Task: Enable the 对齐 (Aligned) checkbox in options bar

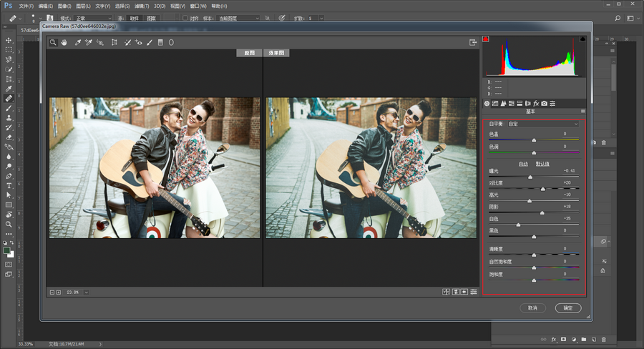Action: pos(185,18)
